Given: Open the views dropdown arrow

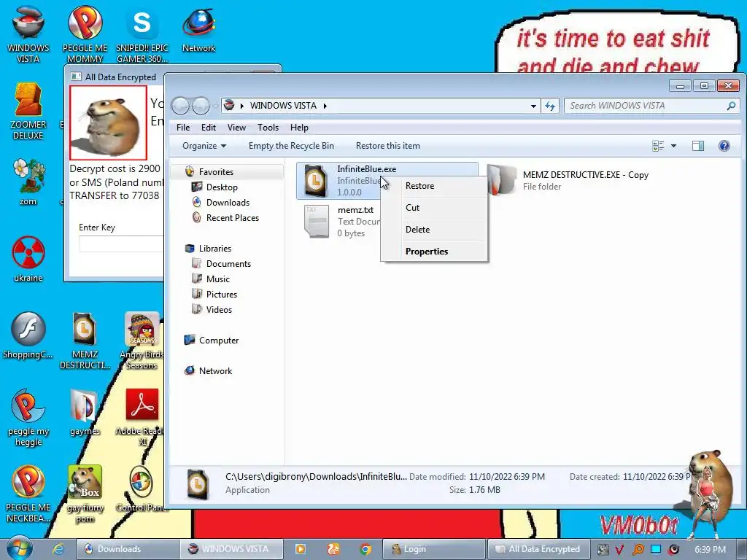Looking at the screenshot, I should coord(673,146).
